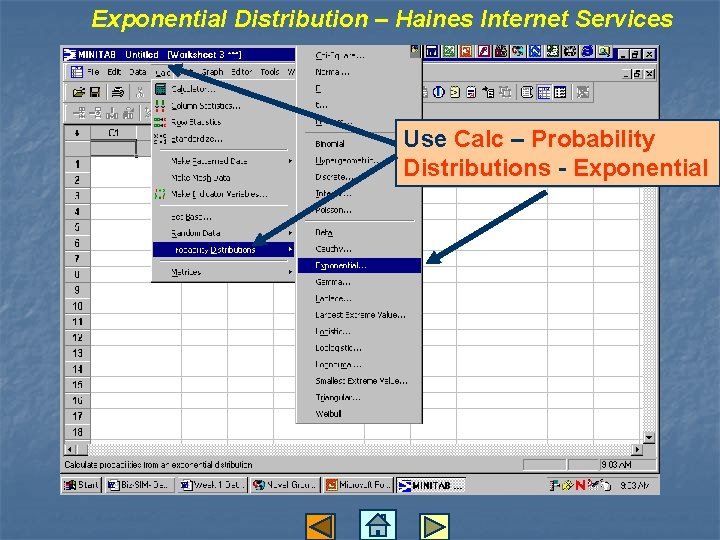Click the green spreadsheet shortcut icon in title bar
Viewport: 720px width, 540px height.
(449, 52)
